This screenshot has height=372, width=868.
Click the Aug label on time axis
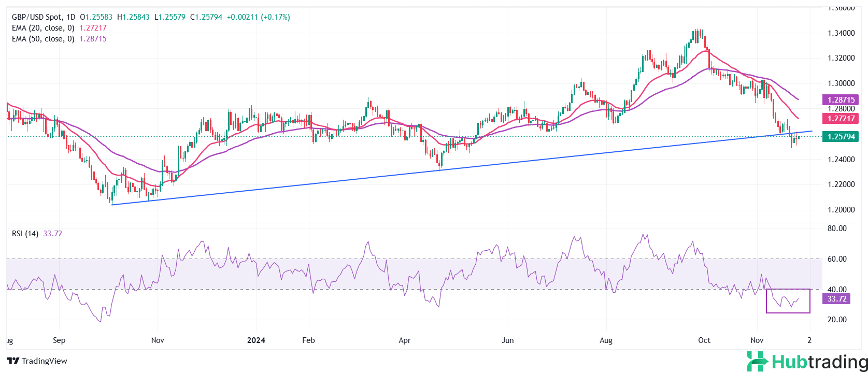coord(606,340)
